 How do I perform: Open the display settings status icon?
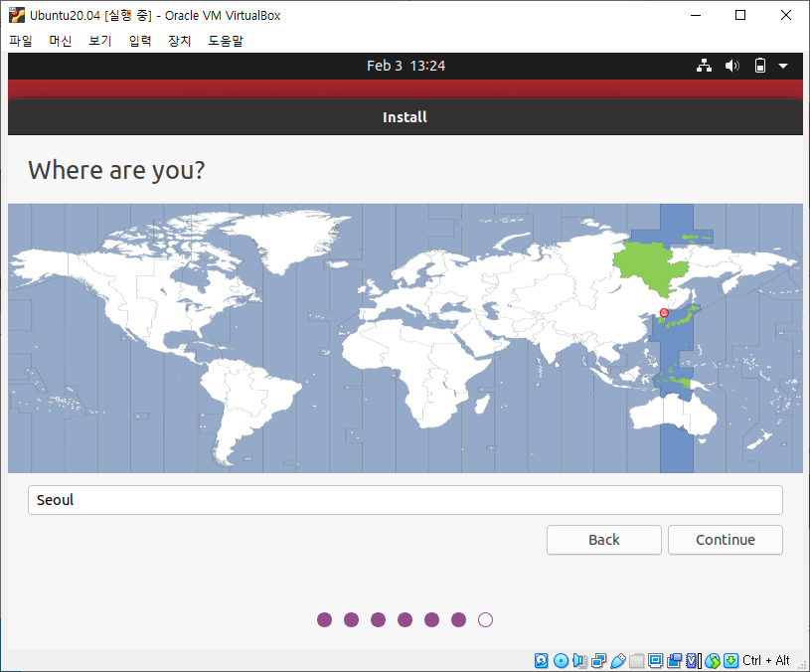point(656,660)
